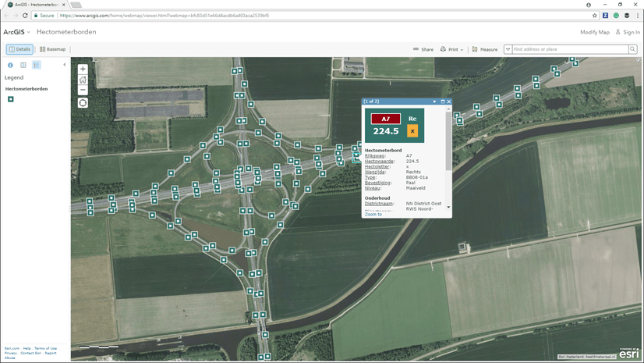Show the About info panel icon

coord(10,65)
